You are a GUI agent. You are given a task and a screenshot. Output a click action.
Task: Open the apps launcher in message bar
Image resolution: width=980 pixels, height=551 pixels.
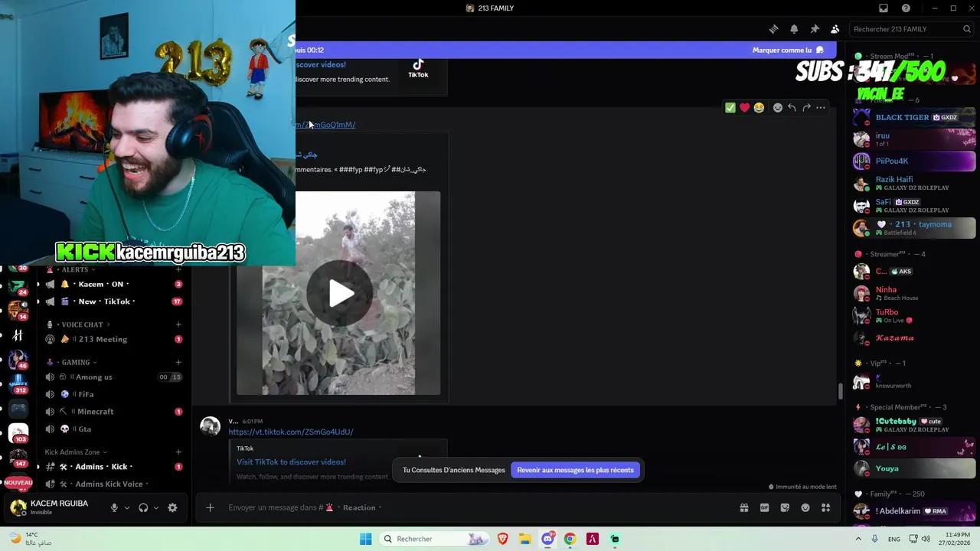[825, 507]
